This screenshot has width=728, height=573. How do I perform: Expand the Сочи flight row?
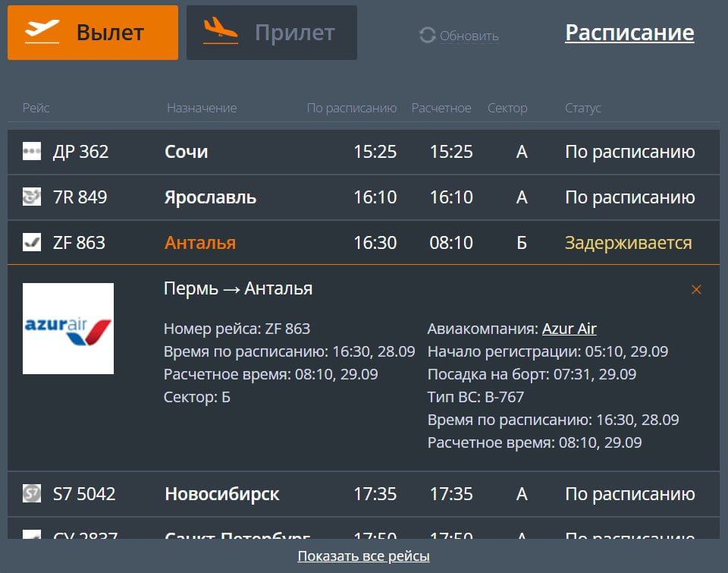(187, 152)
